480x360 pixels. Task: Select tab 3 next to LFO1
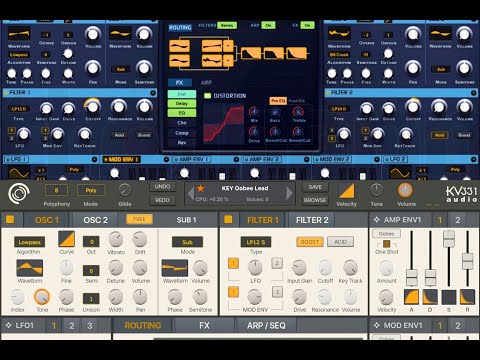coord(90,325)
